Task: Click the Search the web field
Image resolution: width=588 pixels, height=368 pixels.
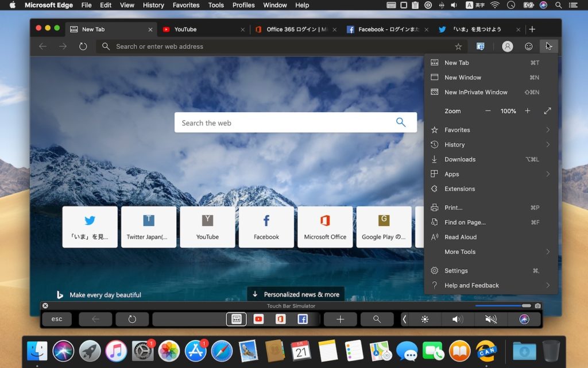Action: point(284,123)
